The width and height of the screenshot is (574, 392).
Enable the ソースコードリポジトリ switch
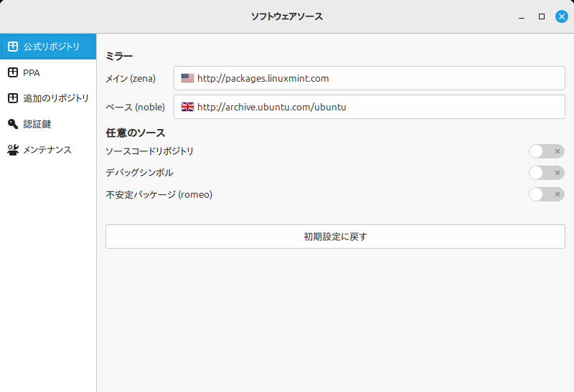click(x=547, y=151)
